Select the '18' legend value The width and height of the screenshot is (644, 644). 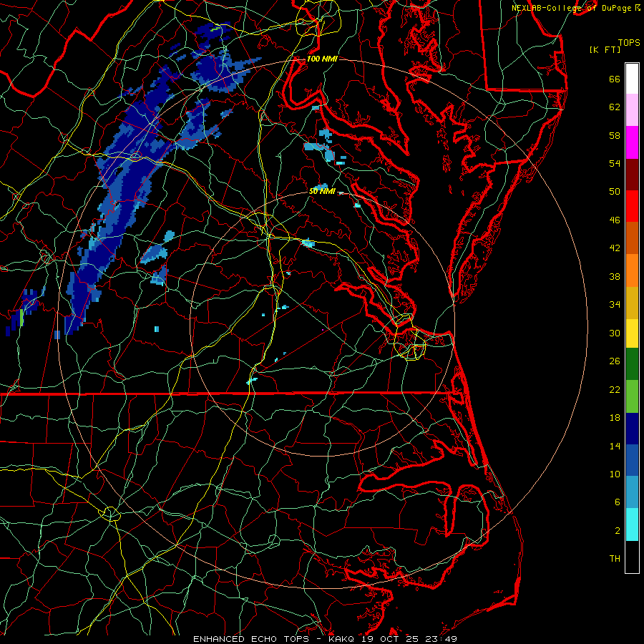(x=615, y=418)
